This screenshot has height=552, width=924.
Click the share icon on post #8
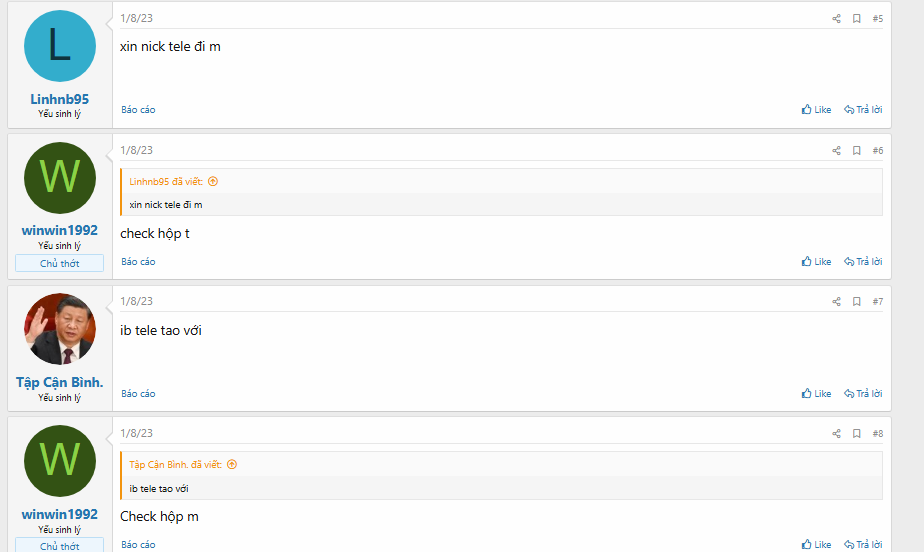point(836,433)
